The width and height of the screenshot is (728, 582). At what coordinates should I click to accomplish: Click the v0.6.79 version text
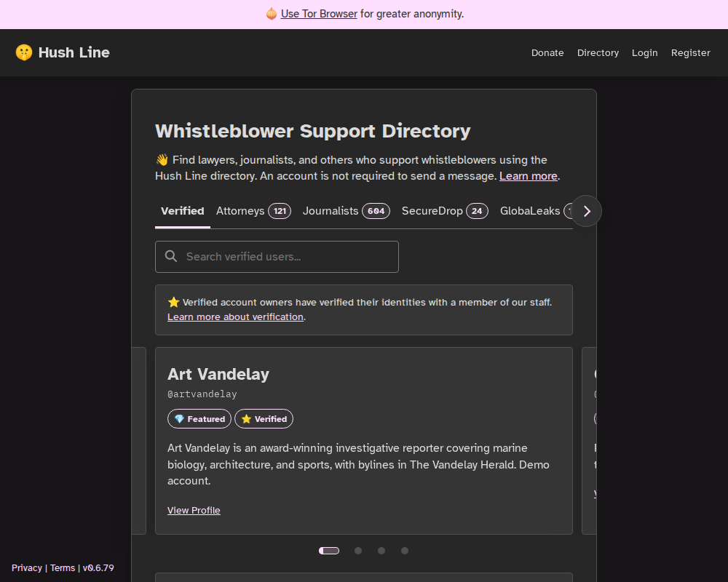[x=98, y=567]
